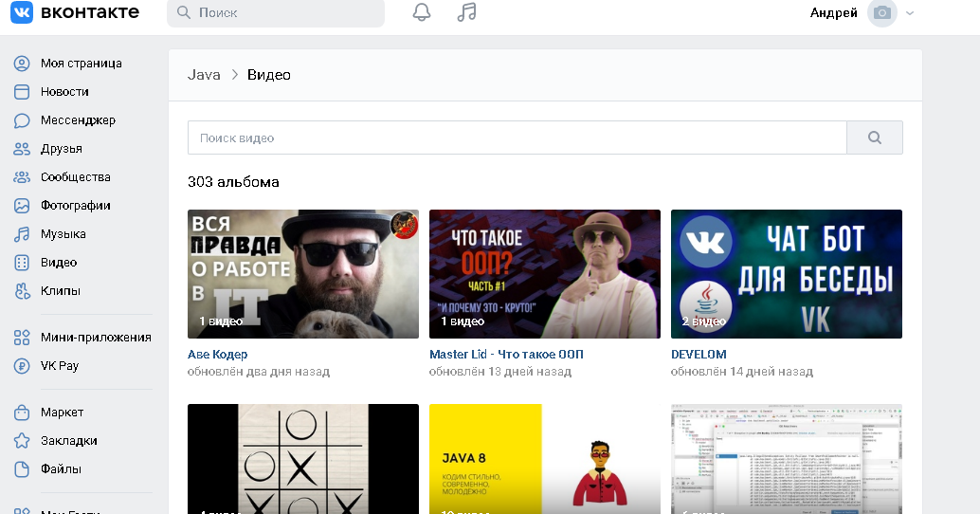Click the VK logo icon

(22, 12)
